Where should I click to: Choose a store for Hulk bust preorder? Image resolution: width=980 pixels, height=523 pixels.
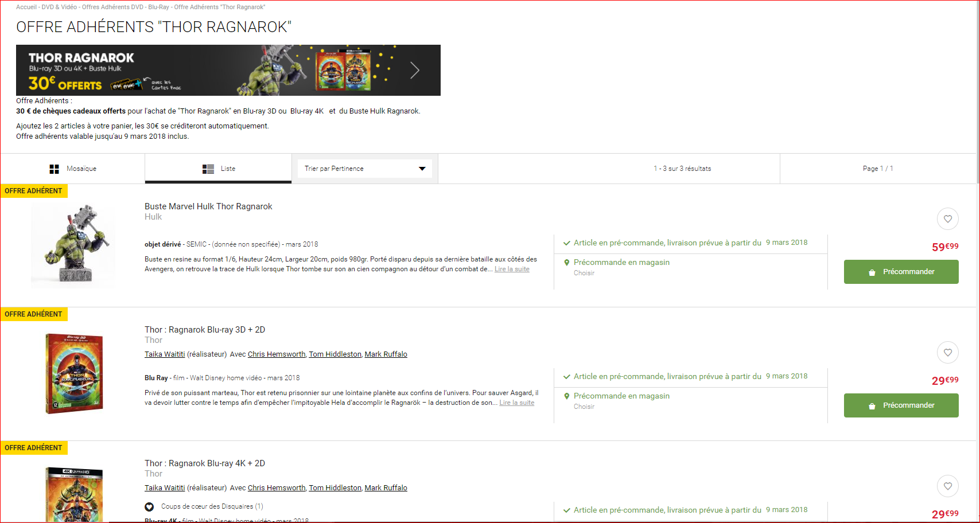(584, 273)
